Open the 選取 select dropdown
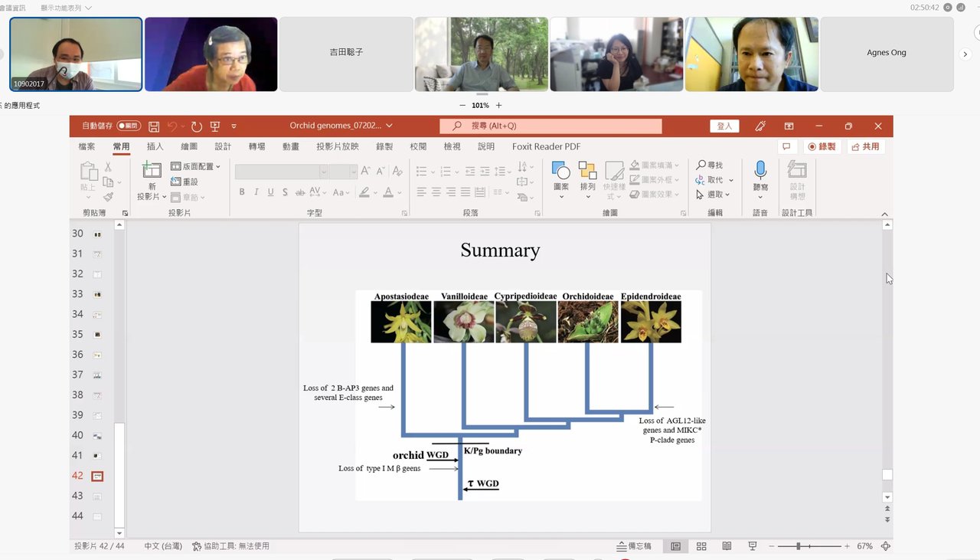 [714, 195]
